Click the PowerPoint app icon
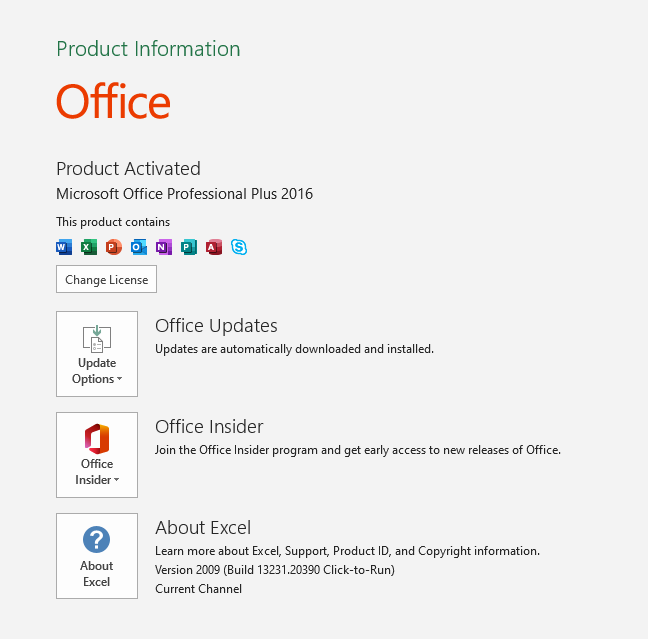The width and height of the screenshot is (648, 639). tap(114, 247)
